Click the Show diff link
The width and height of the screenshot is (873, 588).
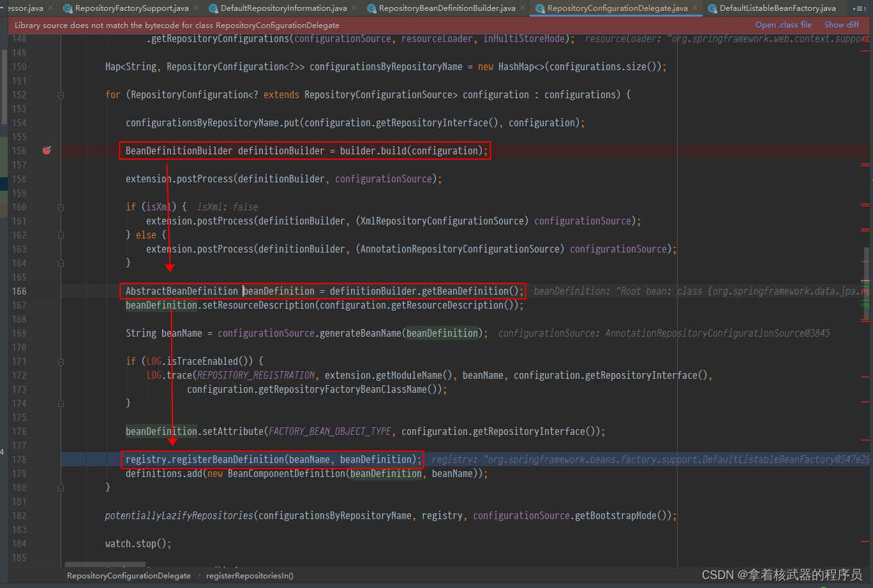[x=842, y=25]
